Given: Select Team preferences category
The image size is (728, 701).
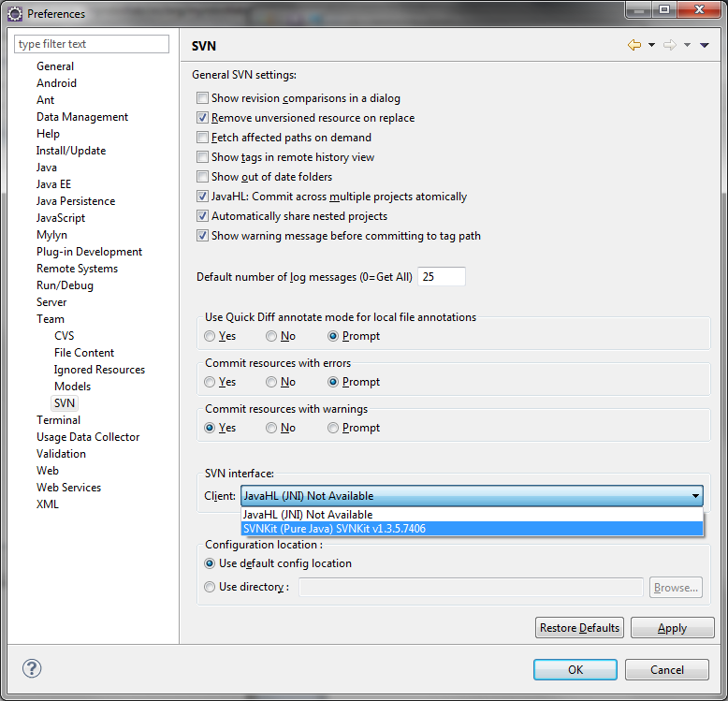Looking at the screenshot, I should [51, 319].
